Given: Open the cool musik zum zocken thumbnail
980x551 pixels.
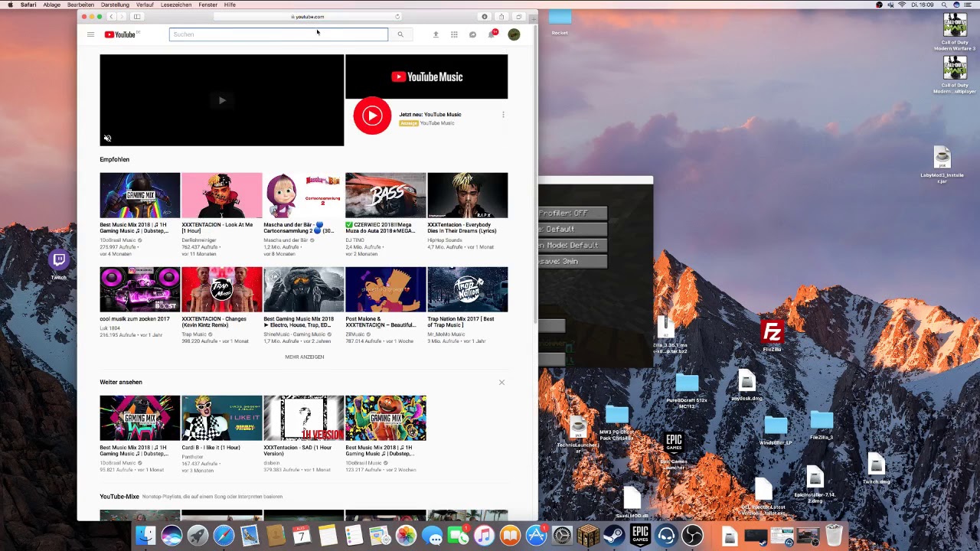Looking at the screenshot, I should (x=139, y=289).
